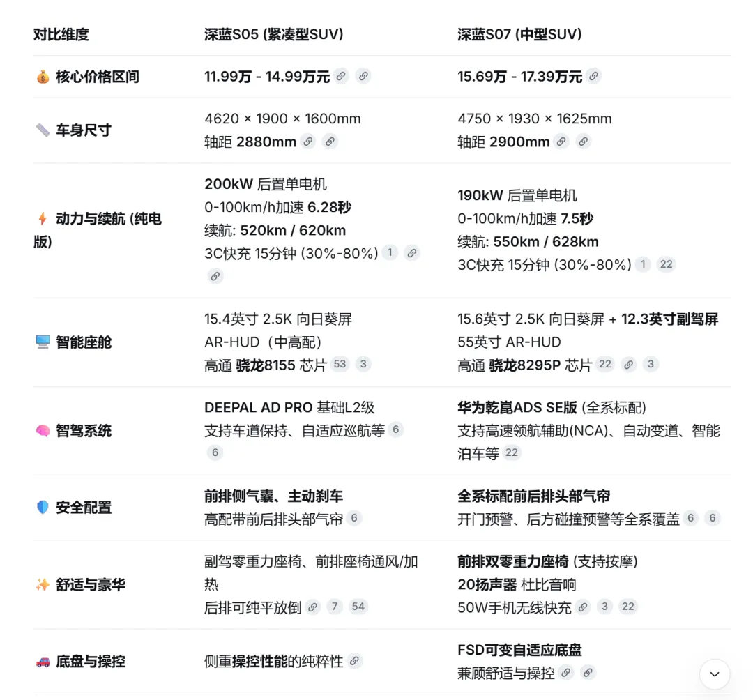Screen dimensions: 753x700
Task: Click the text 200kW 后置单电机
Action: (266, 184)
